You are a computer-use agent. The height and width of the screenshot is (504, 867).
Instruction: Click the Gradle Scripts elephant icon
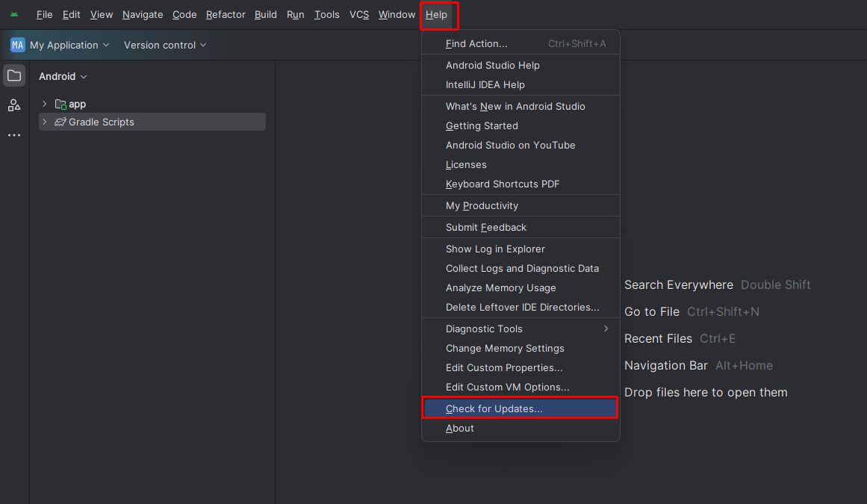pos(60,122)
